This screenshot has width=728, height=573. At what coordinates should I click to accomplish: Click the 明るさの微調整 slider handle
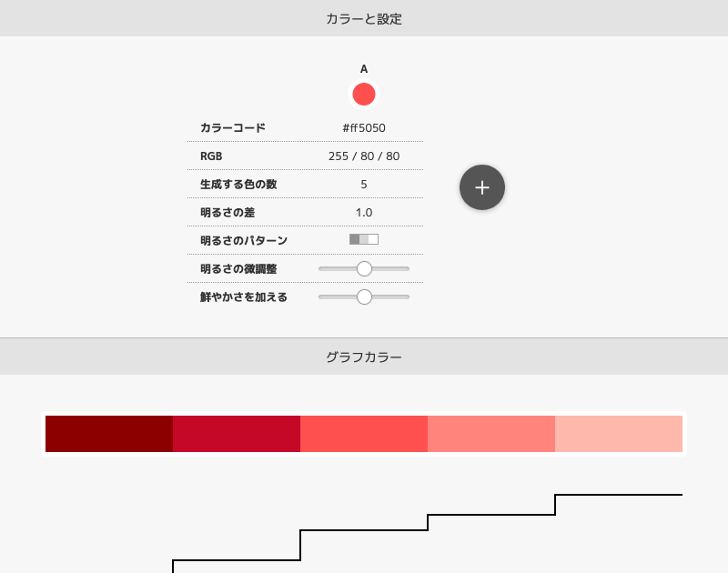click(x=364, y=268)
